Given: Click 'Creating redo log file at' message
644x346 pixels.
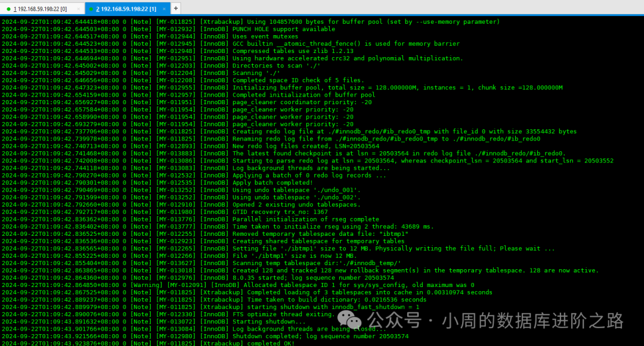Looking at the screenshot, I should point(404,132).
